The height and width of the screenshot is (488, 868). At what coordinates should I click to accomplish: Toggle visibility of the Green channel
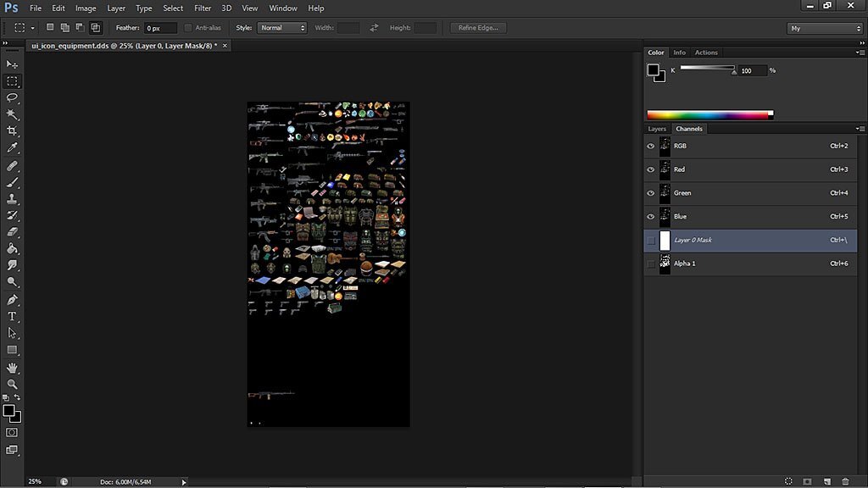pyautogui.click(x=651, y=193)
